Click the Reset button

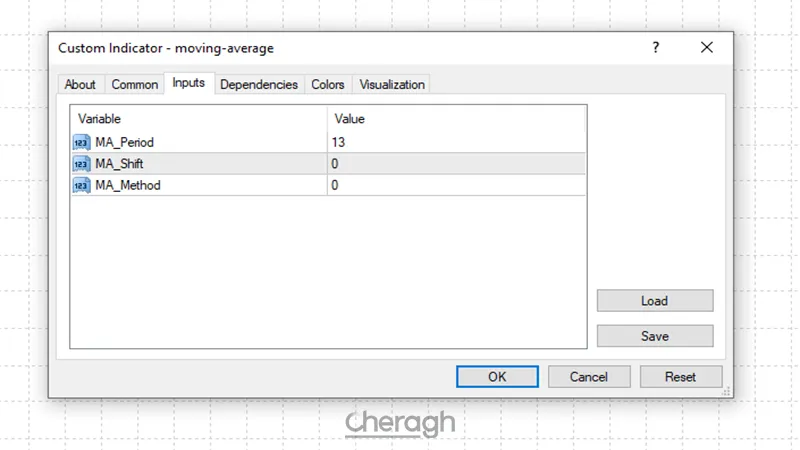pos(680,377)
